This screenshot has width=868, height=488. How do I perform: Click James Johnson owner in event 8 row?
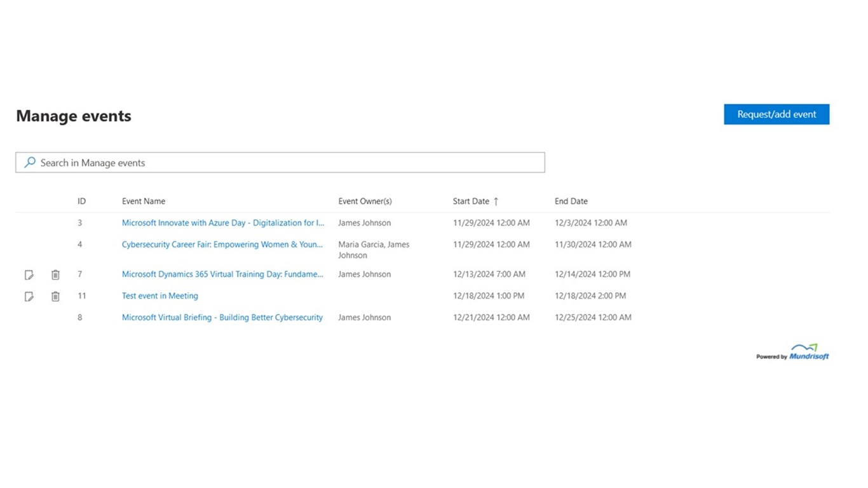(365, 318)
